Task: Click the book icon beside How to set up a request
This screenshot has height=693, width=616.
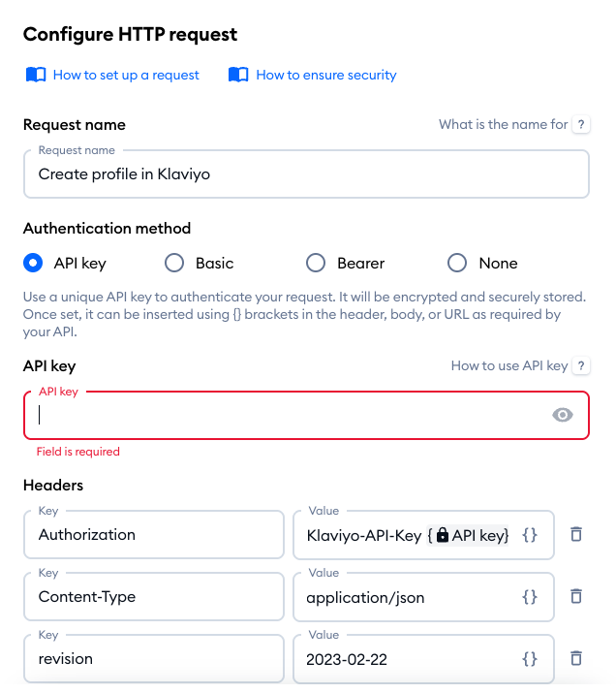Action: point(35,75)
